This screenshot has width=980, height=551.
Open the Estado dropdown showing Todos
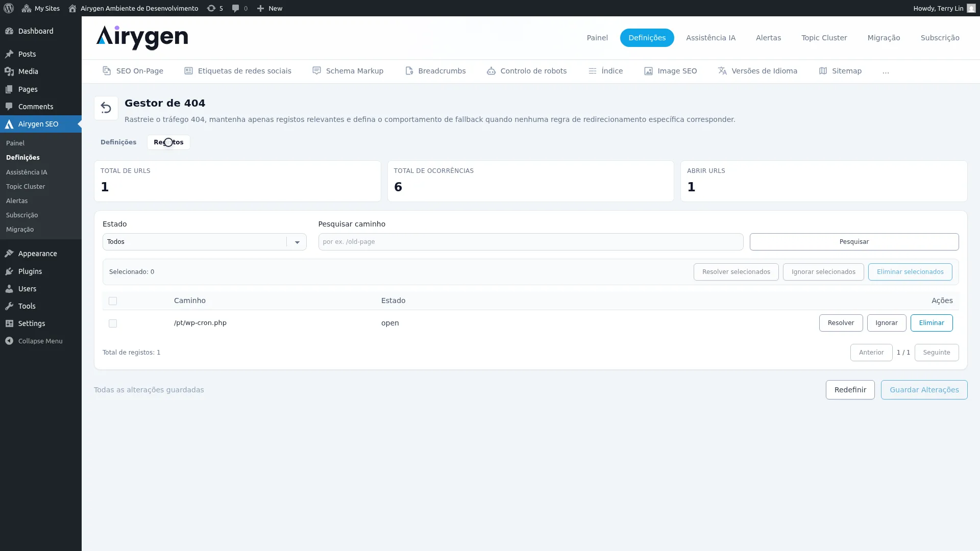pyautogui.click(x=204, y=242)
